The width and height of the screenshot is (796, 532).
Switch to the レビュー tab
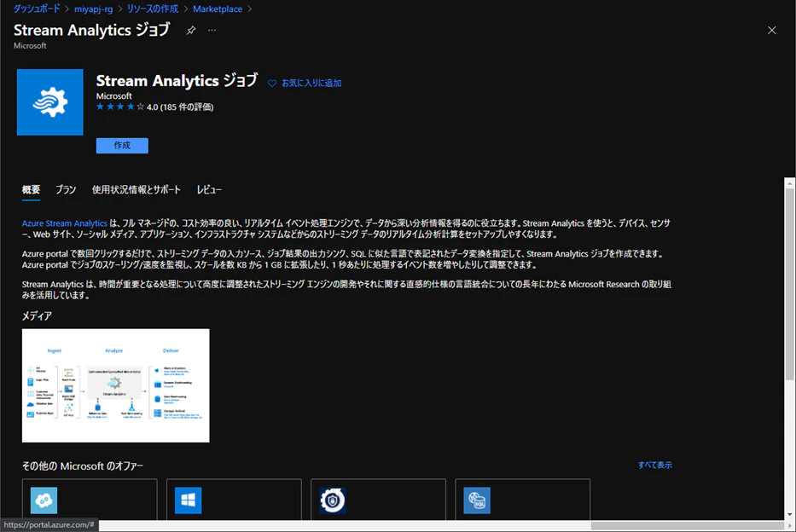[209, 189]
